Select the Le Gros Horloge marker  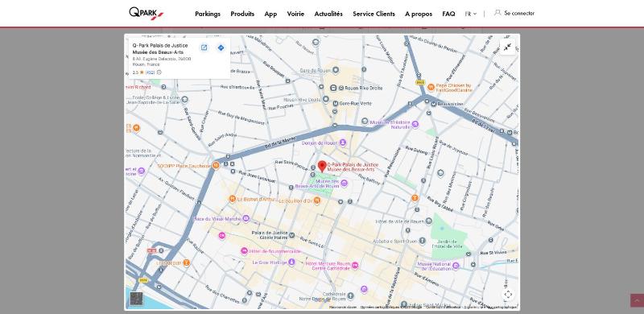pos(291,262)
